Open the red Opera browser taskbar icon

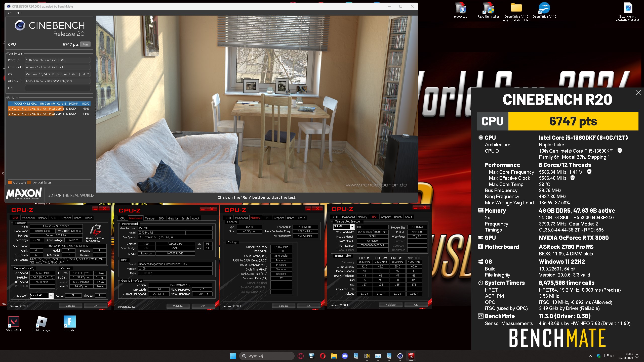pyautogui.click(x=323, y=356)
